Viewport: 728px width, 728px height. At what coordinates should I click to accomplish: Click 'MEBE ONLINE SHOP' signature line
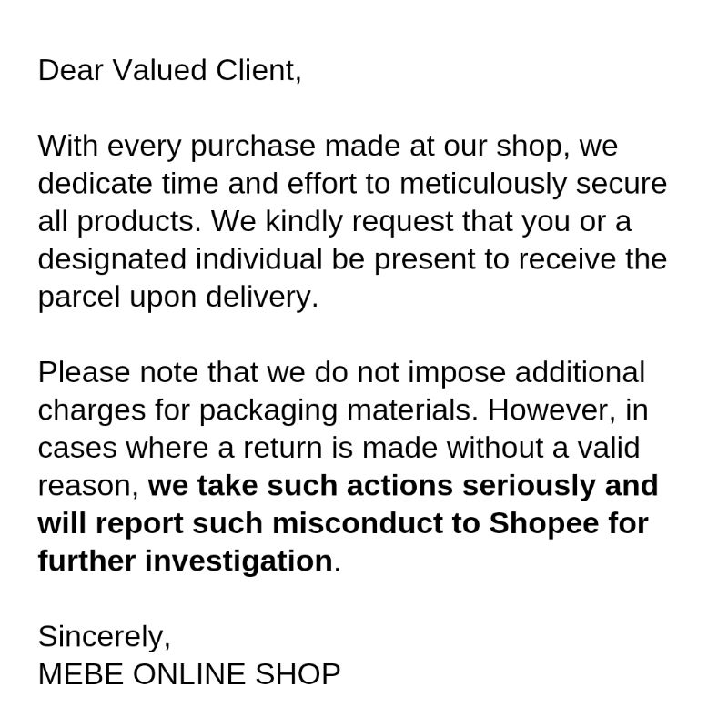[x=189, y=674]
